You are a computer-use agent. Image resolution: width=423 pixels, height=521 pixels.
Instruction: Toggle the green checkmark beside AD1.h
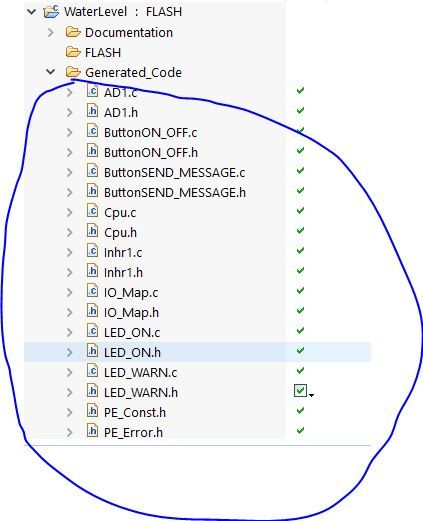300,110
